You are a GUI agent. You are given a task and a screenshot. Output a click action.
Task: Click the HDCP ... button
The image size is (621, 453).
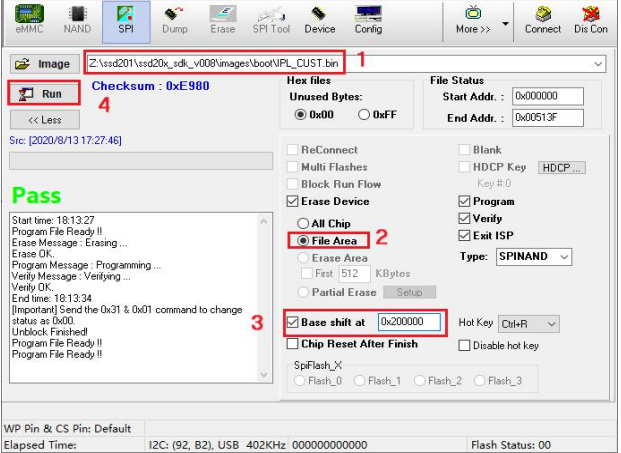point(561,168)
